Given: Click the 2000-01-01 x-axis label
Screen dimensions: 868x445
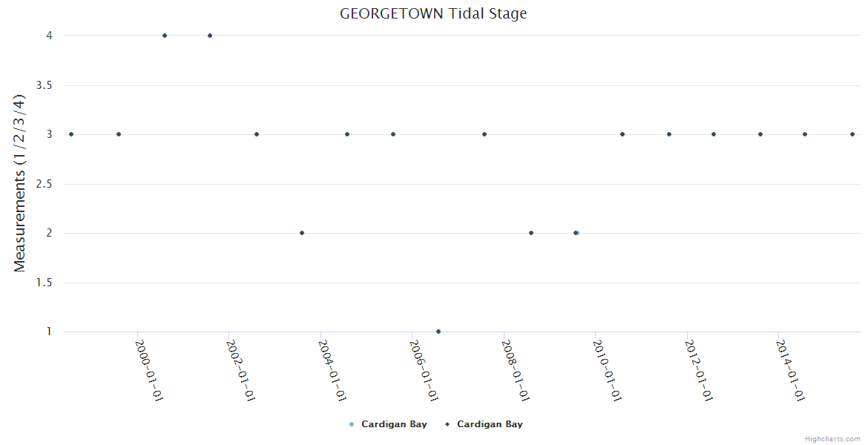Looking at the screenshot, I should tap(148, 369).
